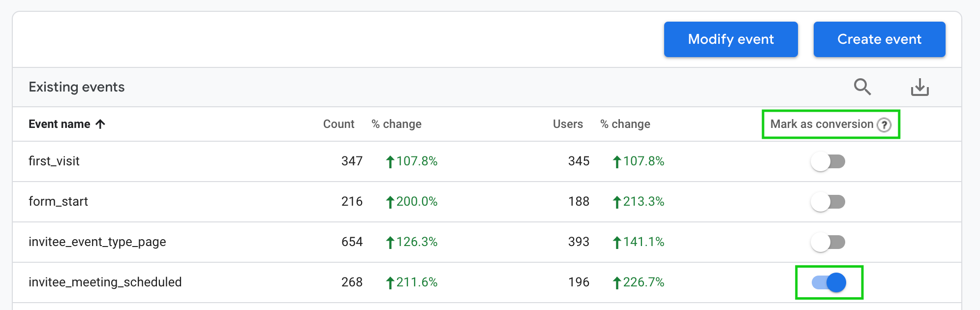Open the form_start event name

(x=58, y=201)
